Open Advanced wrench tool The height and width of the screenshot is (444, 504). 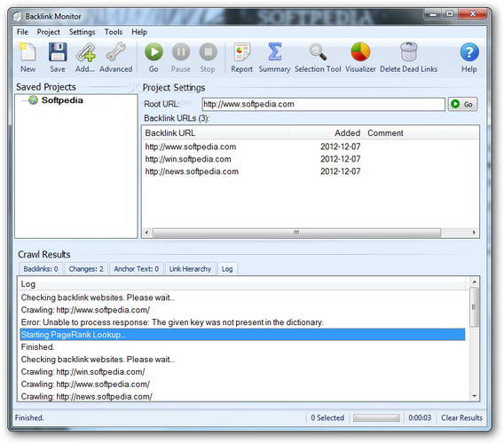(115, 52)
